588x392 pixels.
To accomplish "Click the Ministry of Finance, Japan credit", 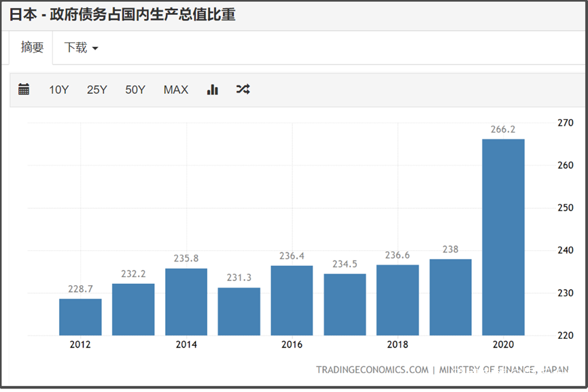I will (504, 370).
